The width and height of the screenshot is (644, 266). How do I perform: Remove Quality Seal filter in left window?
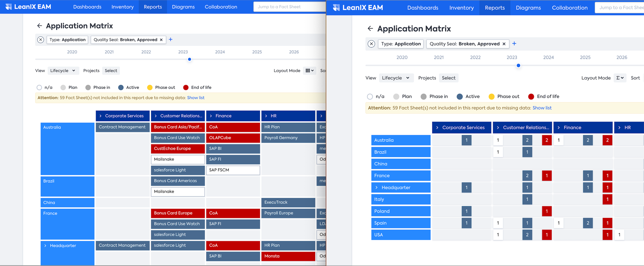click(161, 40)
